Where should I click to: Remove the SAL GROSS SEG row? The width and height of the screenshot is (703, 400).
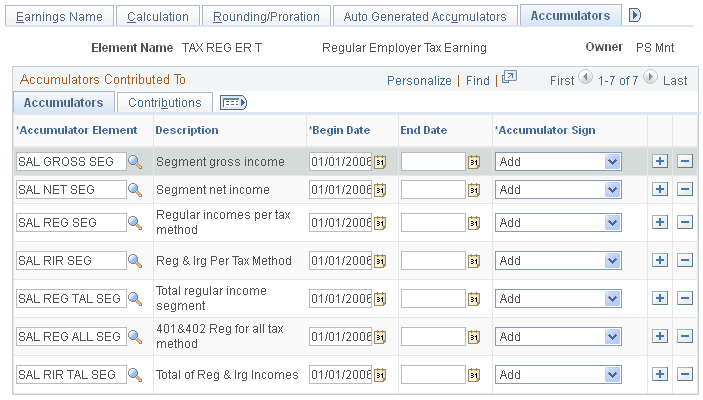pyautogui.click(x=685, y=161)
